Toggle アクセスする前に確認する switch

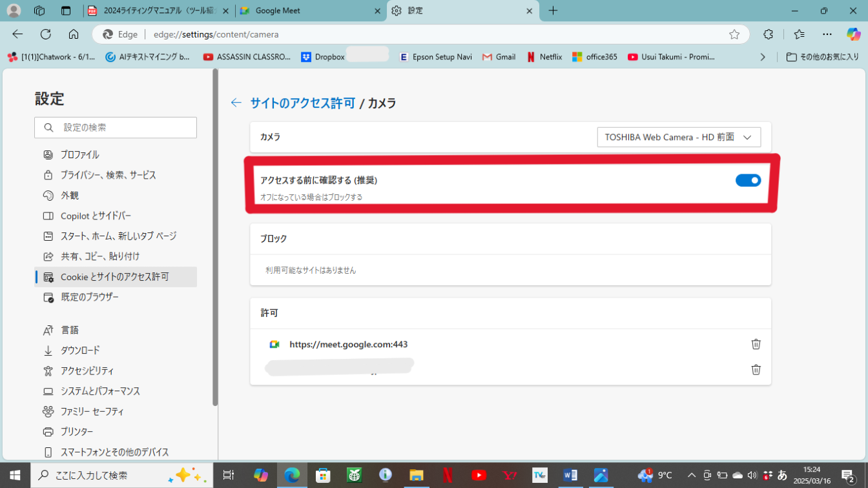pyautogui.click(x=748, y=181)
